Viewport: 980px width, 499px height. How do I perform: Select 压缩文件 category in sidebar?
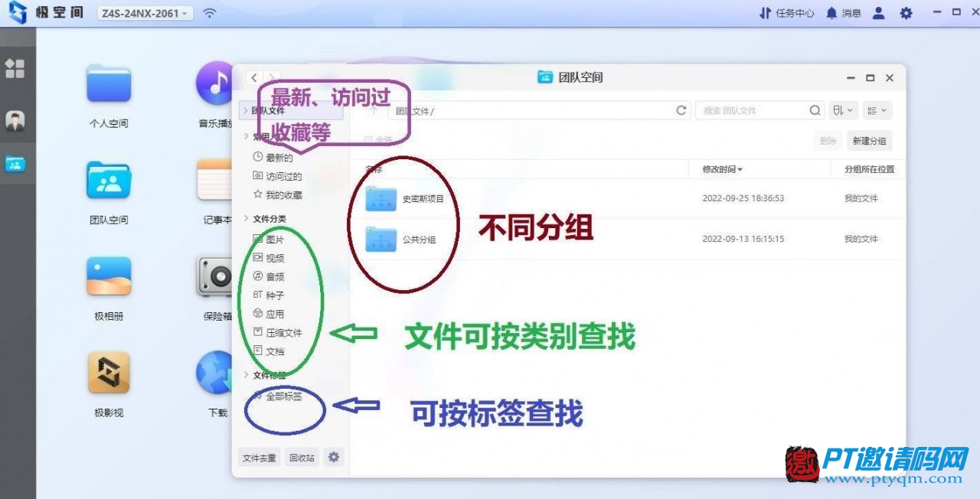point(283,333)
